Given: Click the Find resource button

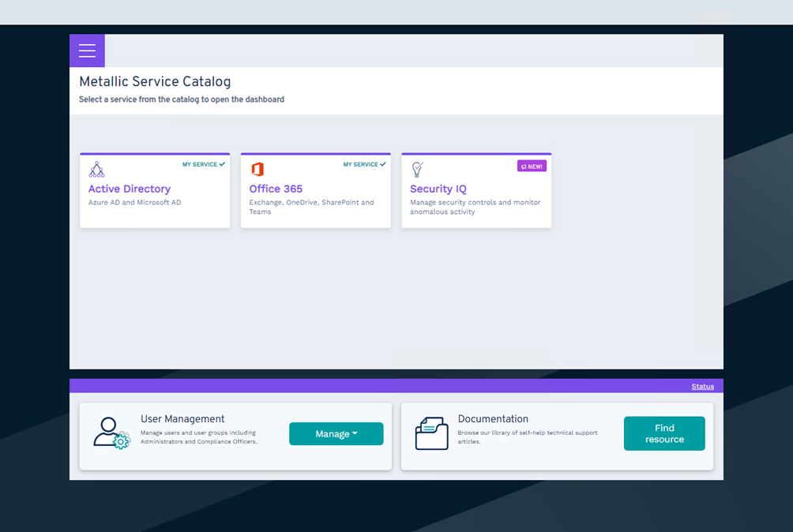Looking at the screenshot, I should tap(664, 433).
